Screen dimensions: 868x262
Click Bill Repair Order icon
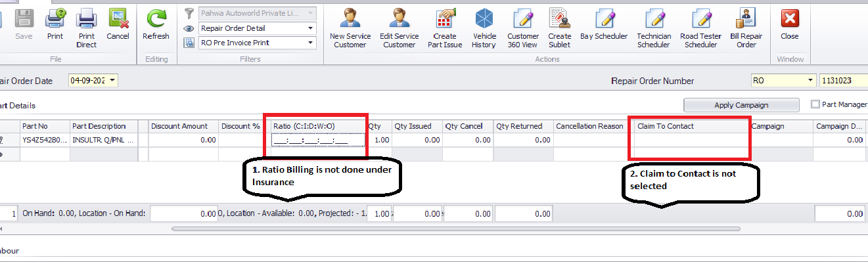coord(746,28)
